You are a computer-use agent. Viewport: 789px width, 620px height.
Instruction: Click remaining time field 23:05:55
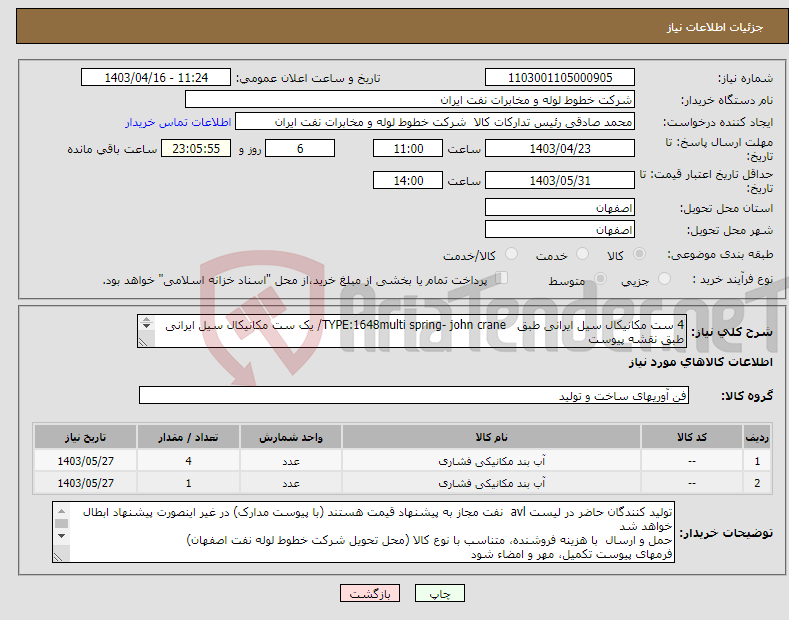[196, 148]
